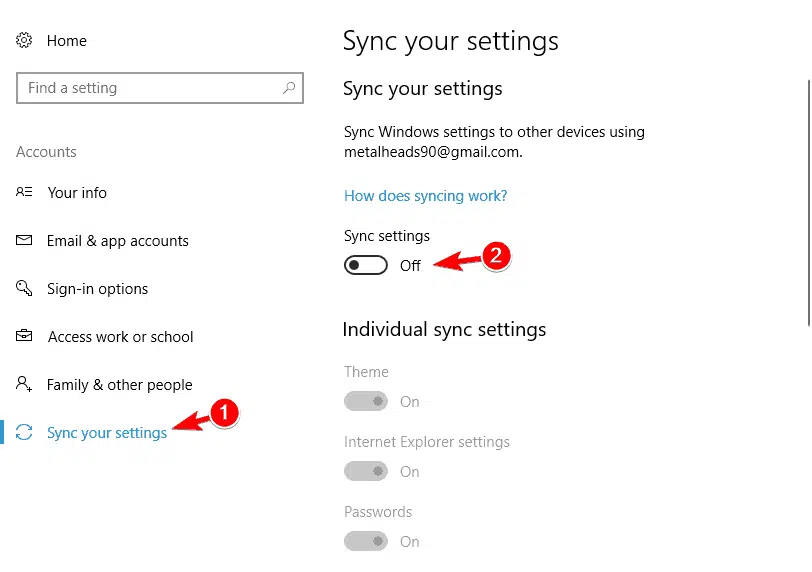This screenshot has height=572, width=812.
Task: Select Family & other people
Action: tap(120, 385)
